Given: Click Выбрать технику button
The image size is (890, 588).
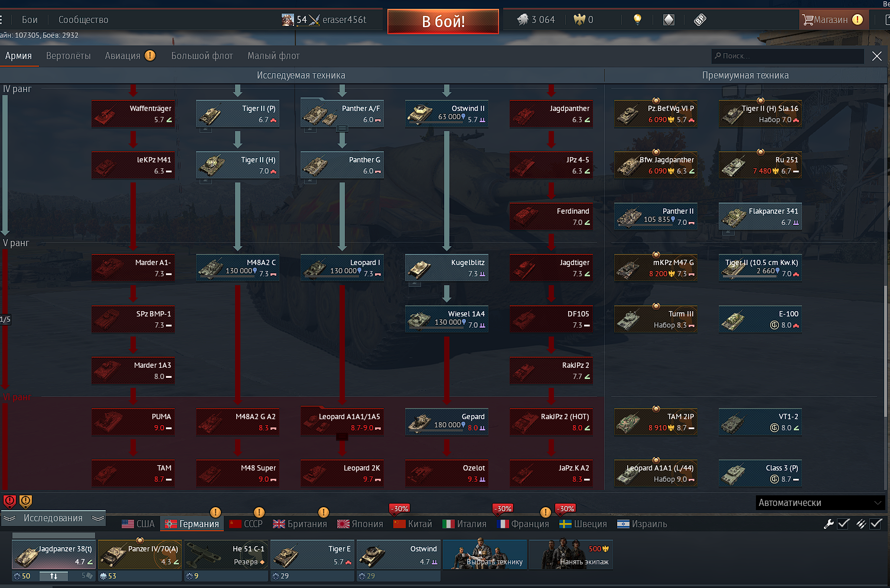Looking at the screenshot, I should (x=484, y=555).
